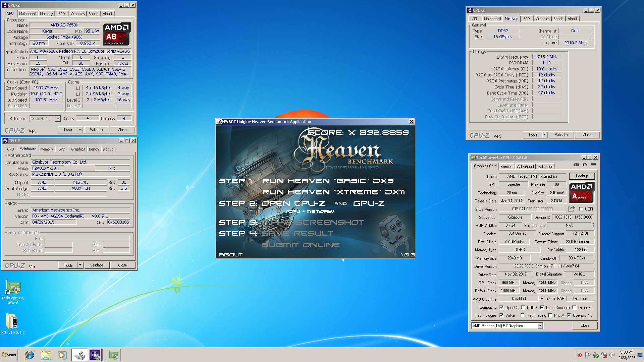
Task: Toggle the OpenCL checkbox
Action: tap(501, 307)
